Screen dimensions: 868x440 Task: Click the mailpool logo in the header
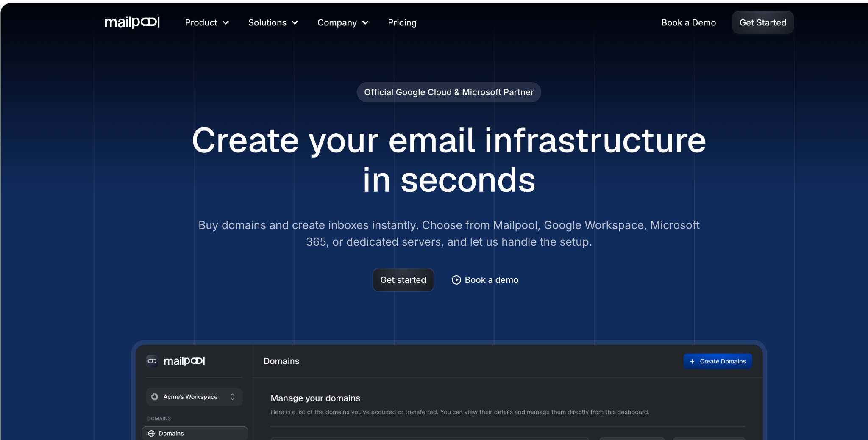[132, 22]
